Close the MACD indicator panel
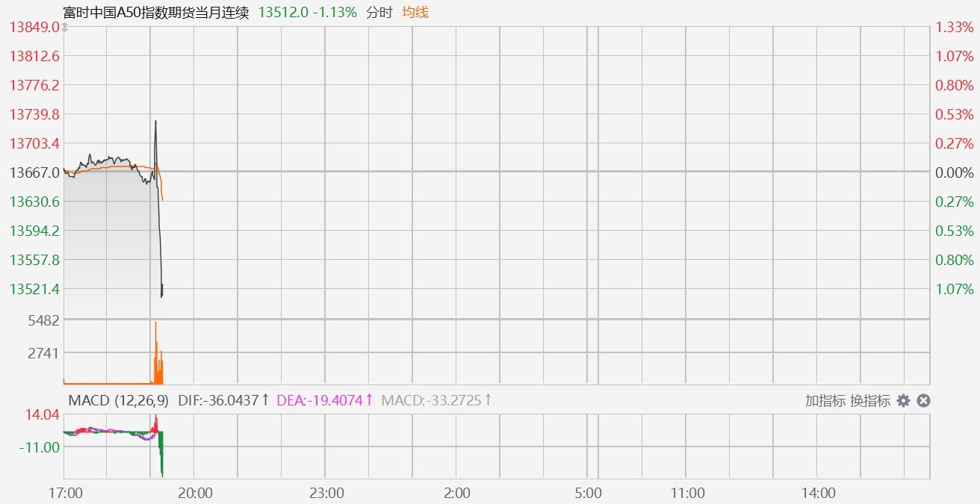This screenshot has height=504, width=980. click(x=923, y=401)
